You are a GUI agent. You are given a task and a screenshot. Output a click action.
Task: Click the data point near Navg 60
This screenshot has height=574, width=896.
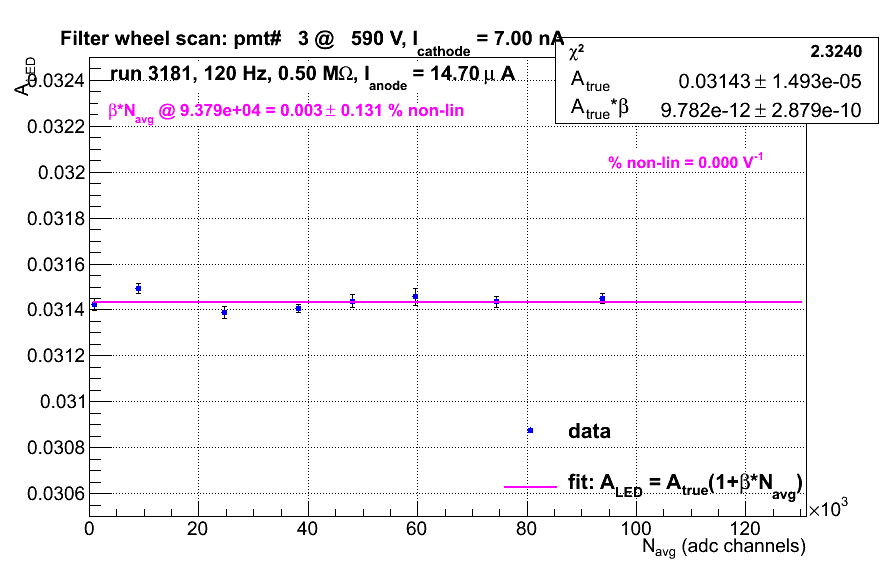[x=415, y=297]
